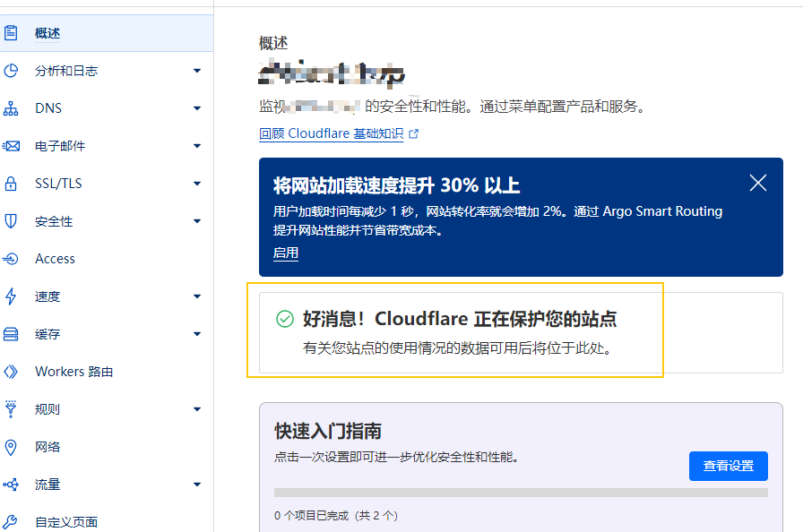Open the SSL/TLS menu item
This screenshot has height=532, width=803.
click(107, 184)
